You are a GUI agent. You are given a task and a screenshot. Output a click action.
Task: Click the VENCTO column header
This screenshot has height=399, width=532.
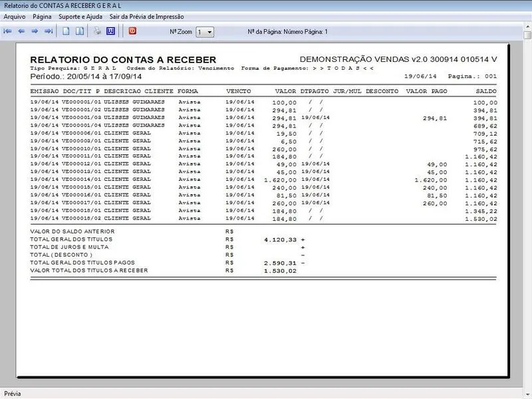coord(237,90)
